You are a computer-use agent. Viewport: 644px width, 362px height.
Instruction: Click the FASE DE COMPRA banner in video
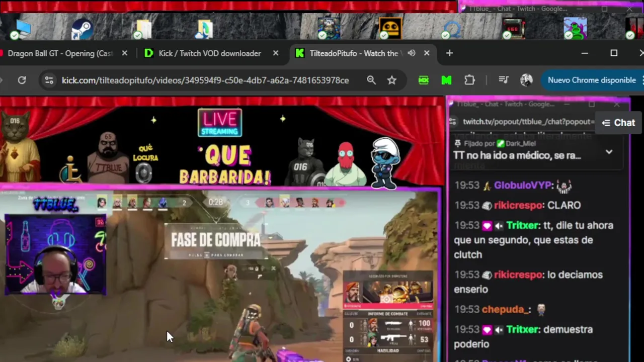[x=215, y=240]
